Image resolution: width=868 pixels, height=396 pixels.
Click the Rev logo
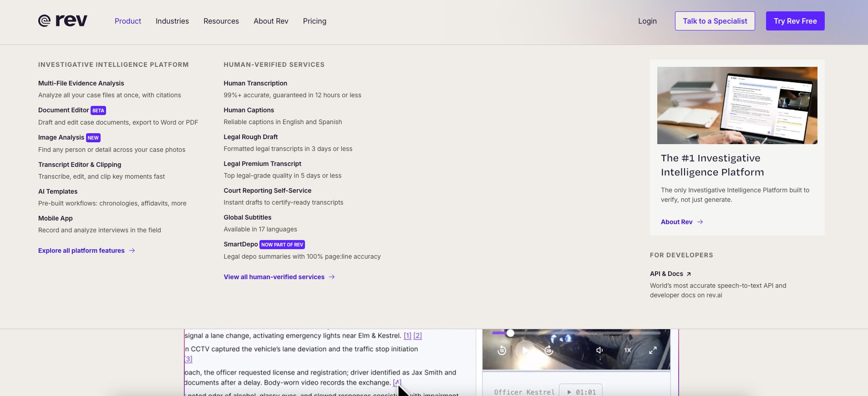63,21
